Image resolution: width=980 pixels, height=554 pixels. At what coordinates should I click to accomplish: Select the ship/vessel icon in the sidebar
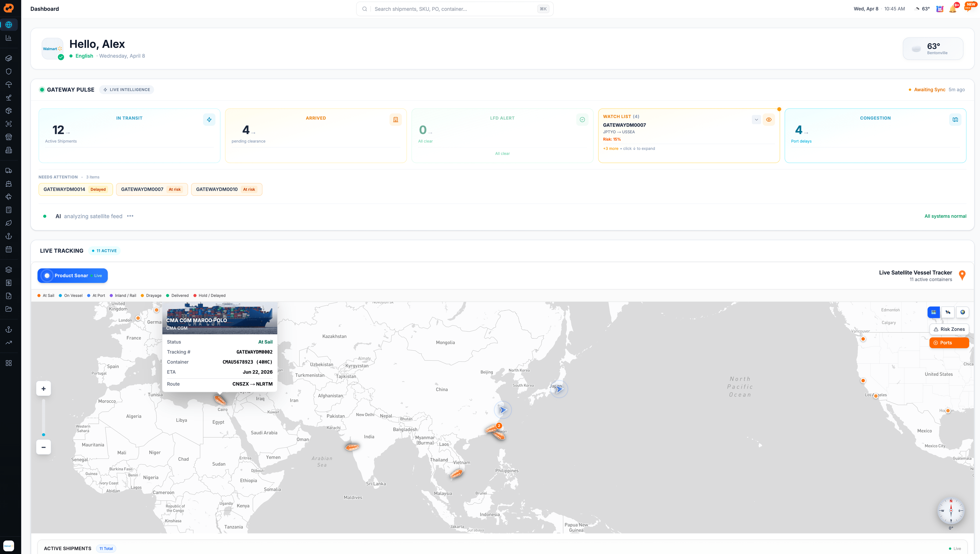(x=9, y=183)
